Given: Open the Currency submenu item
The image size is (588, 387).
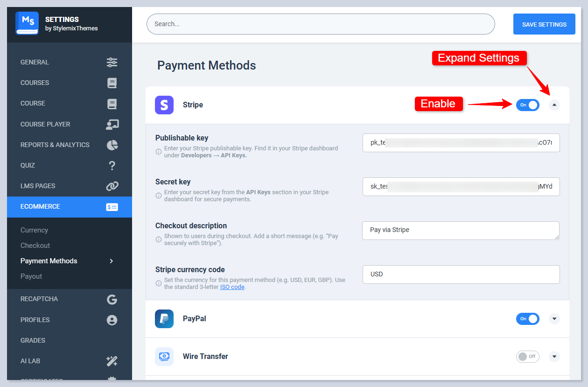Looking at the screenshot, I should (34, 230).
